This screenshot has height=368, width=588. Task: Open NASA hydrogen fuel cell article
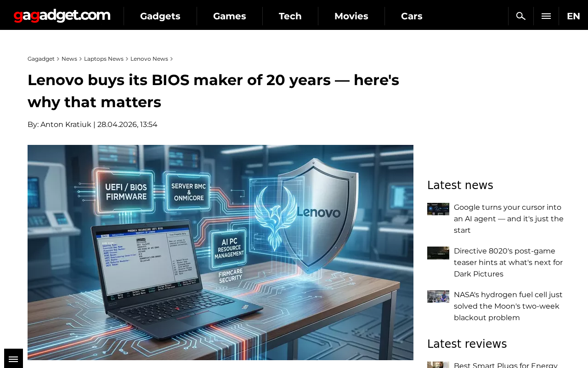click(x=509, y=306)
